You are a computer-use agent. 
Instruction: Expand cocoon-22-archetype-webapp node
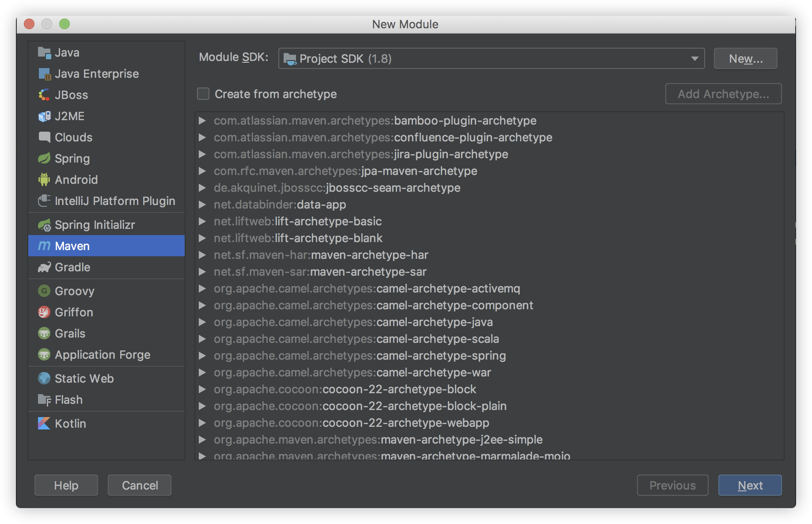coord(202,423)
